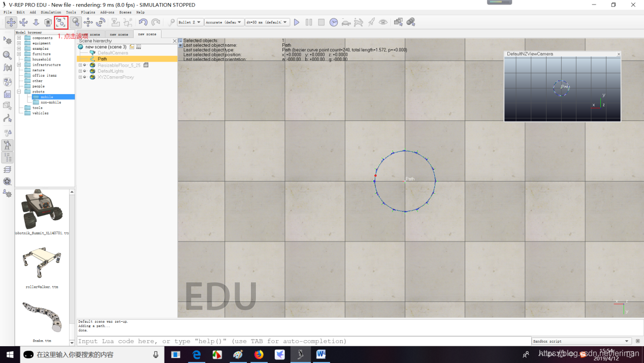Select the object/item rotate tool
This screenshot has width=644, height=363.
(x=101, y=22)
